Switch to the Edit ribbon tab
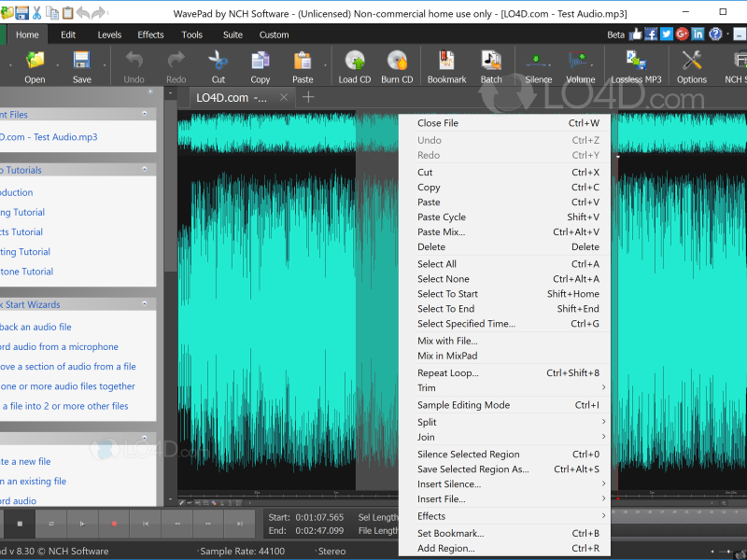Screen dimensions: 747x560 pos(68,35)
